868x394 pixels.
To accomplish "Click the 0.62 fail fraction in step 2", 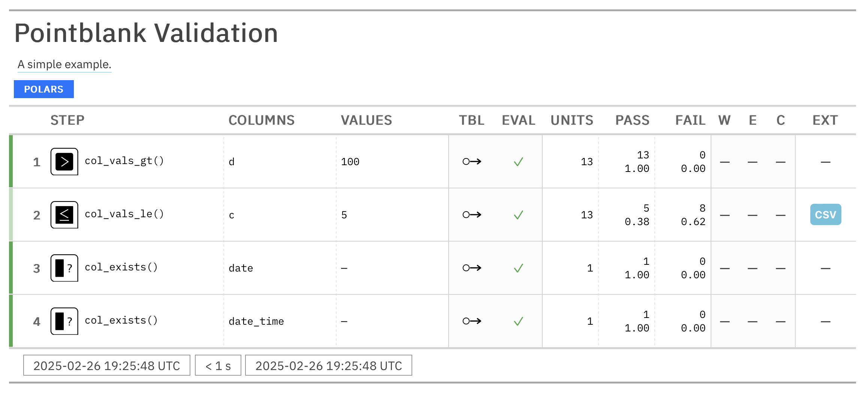I will 693,222.
